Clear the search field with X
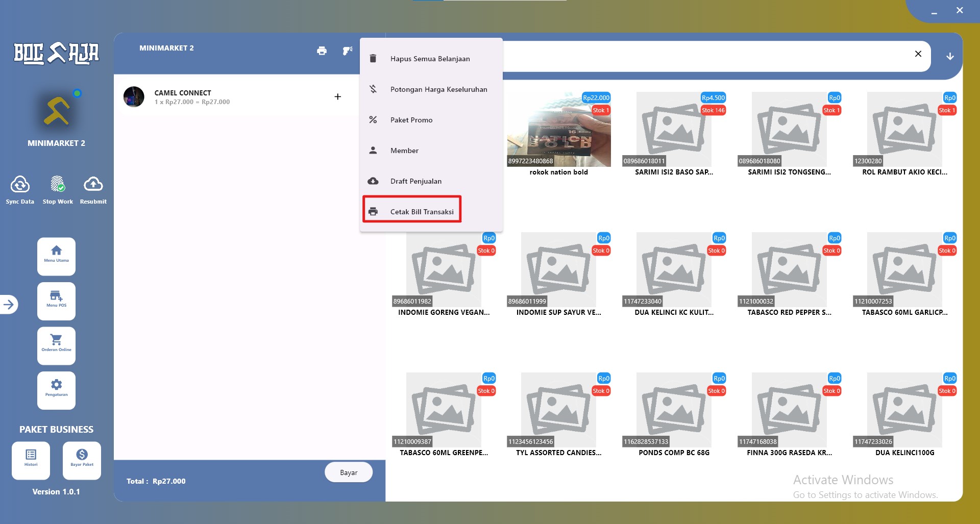 click(918, 54)
